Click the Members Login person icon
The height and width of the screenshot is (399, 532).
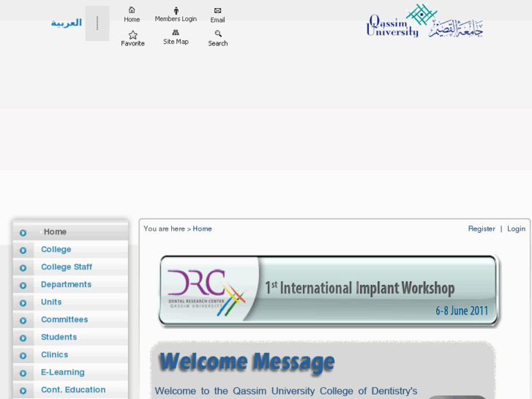pos(176,10)
